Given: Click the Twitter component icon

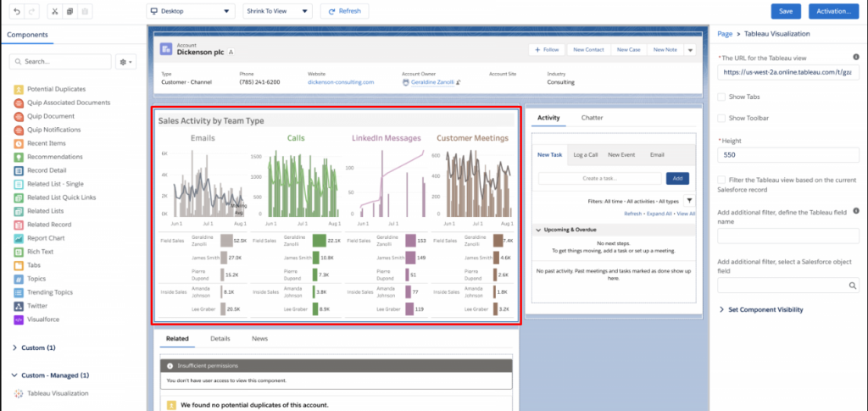Looking at the screenshot, I should click(x=19, y=305).
